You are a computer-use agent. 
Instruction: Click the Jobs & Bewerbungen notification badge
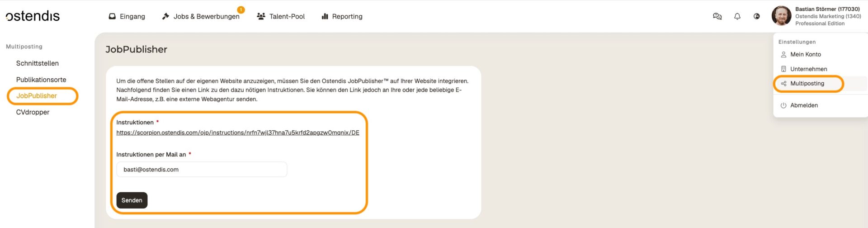[x=241, y=9]
